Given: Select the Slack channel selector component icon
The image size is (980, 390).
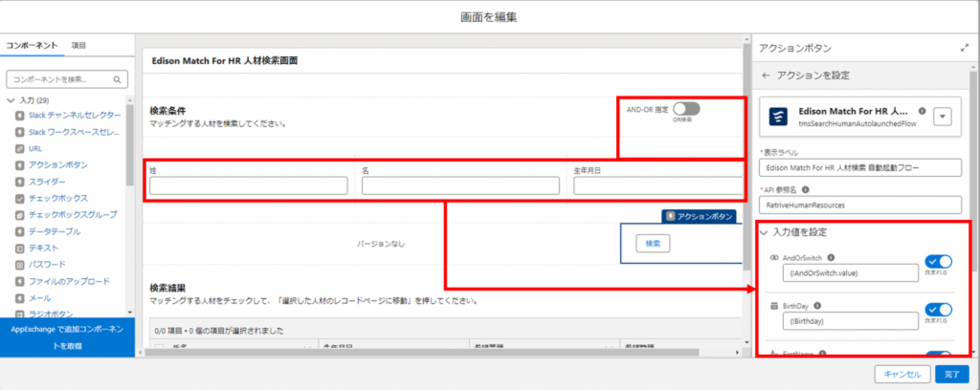Looking at the screenshot, I should click(x=20, y=116).
